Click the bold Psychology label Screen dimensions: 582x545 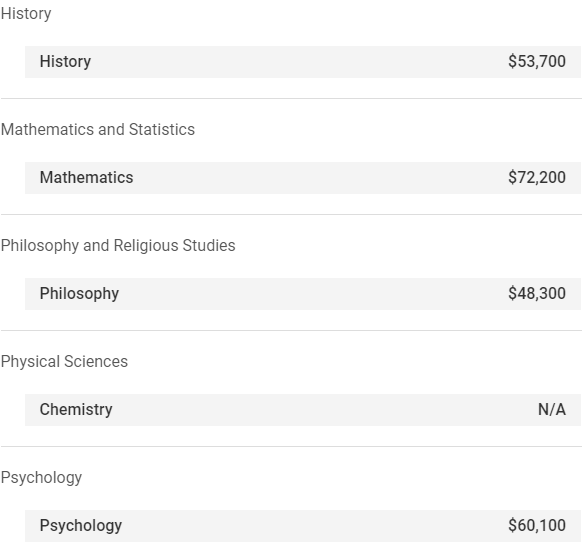[81, 526]
